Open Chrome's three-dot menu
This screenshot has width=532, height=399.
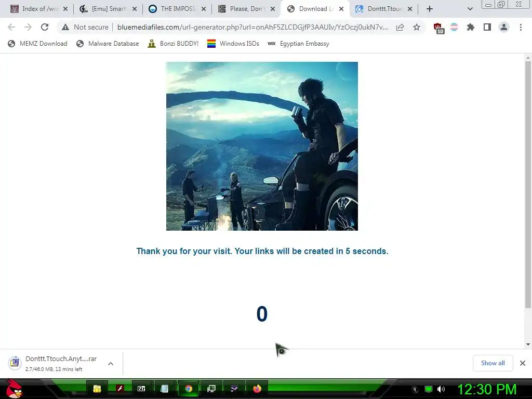[x=521, y=27]
